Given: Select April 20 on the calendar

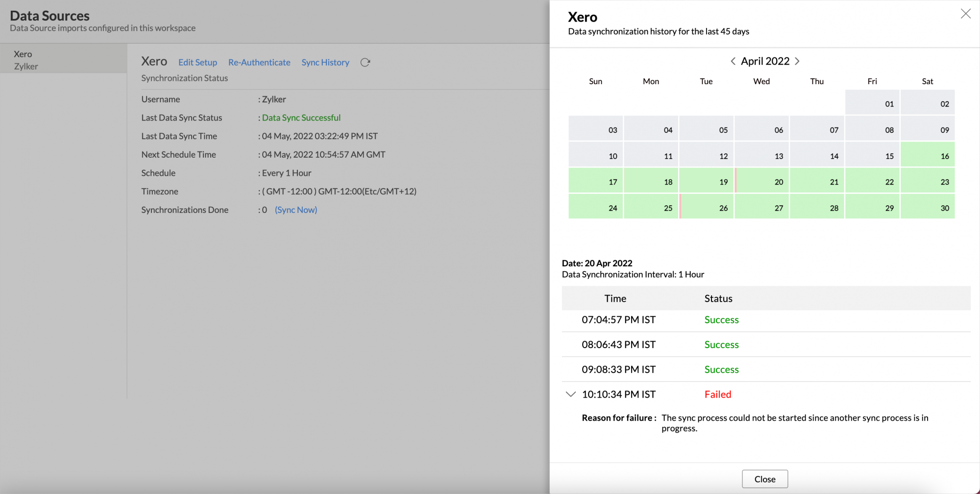Looking at the screenshot, I should click(x=762, y=180).
